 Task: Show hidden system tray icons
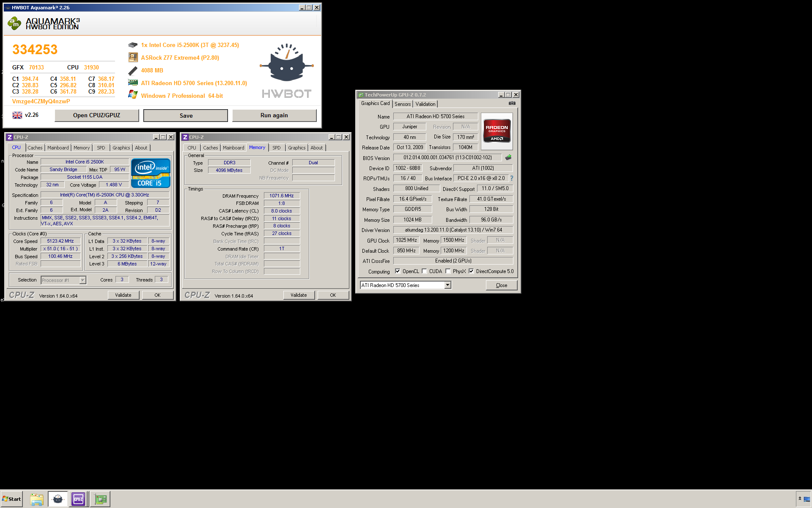tap(800, 499)
